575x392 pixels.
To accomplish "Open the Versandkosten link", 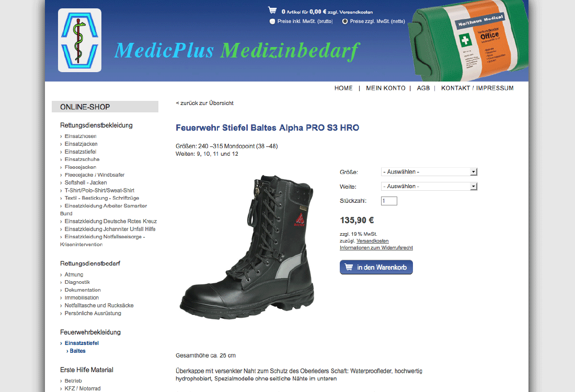I will click(373, 241).
